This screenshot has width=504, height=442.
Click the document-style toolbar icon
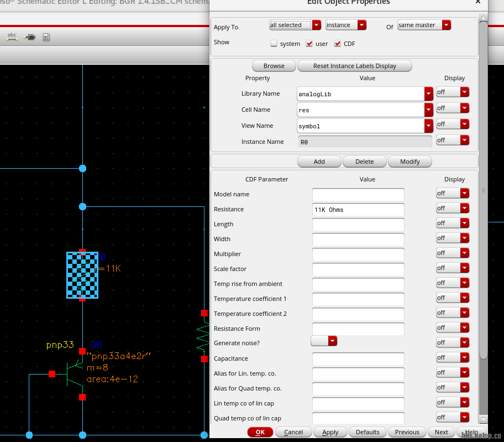46,37
